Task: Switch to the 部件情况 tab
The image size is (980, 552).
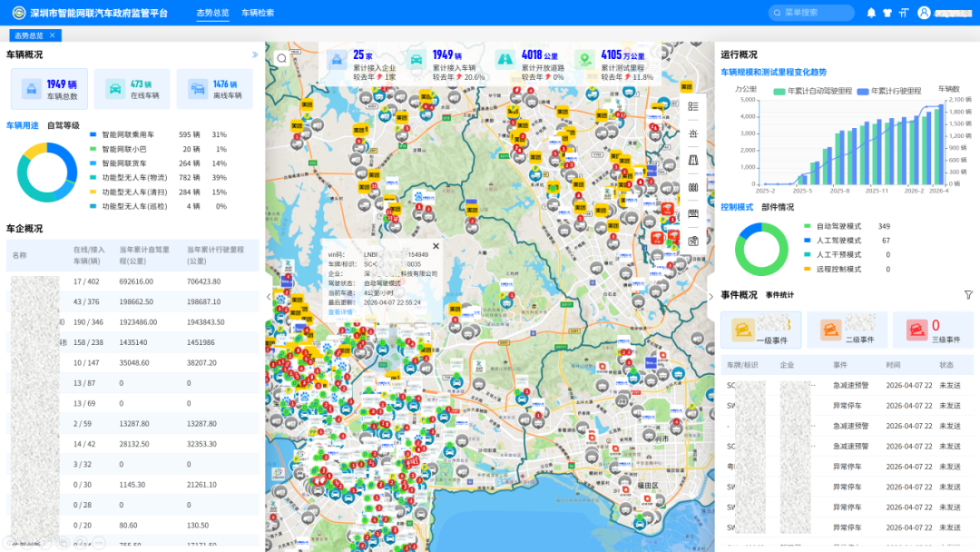Action: pos(778,207)
